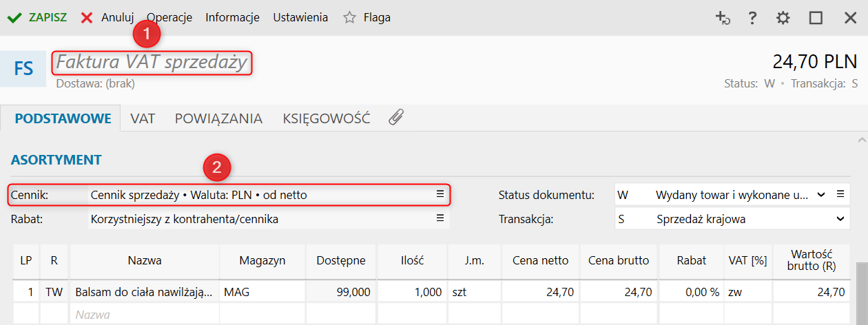
Task: Click the Ilość cell showing 1,000
Action: coord(412,292)
